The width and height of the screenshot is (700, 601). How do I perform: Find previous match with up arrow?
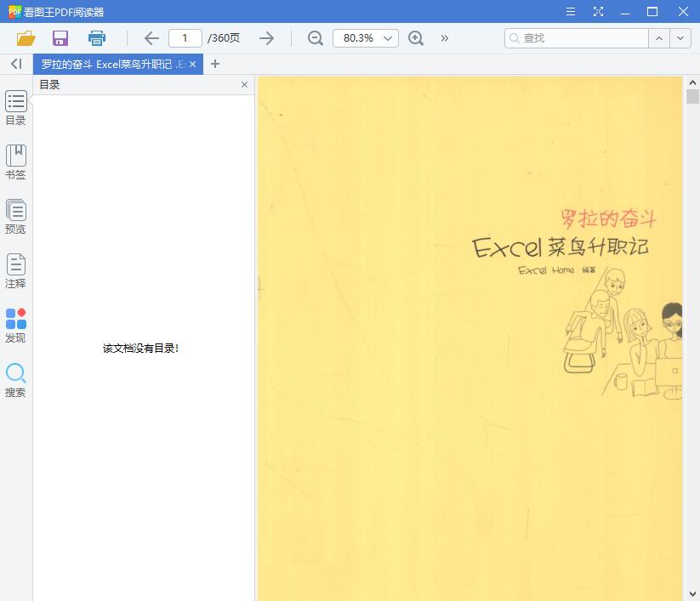click(659, 38)
